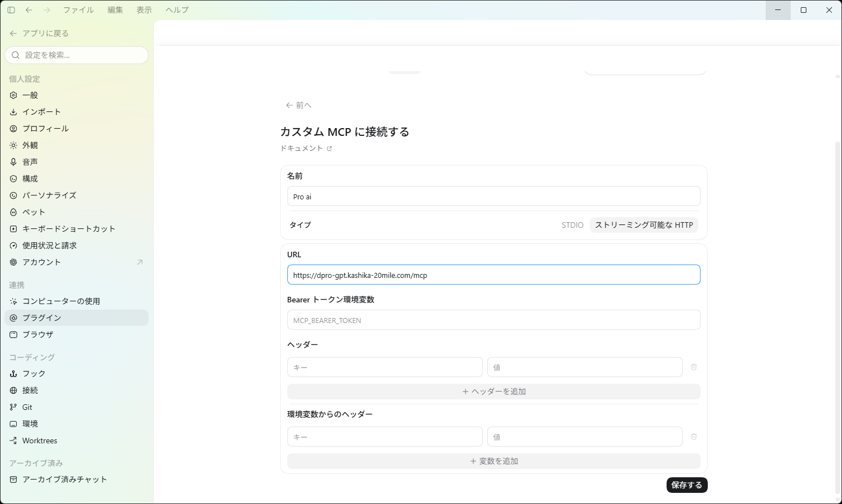
Task: Click the ヘッダー 値 field
Action: [585, 367]
